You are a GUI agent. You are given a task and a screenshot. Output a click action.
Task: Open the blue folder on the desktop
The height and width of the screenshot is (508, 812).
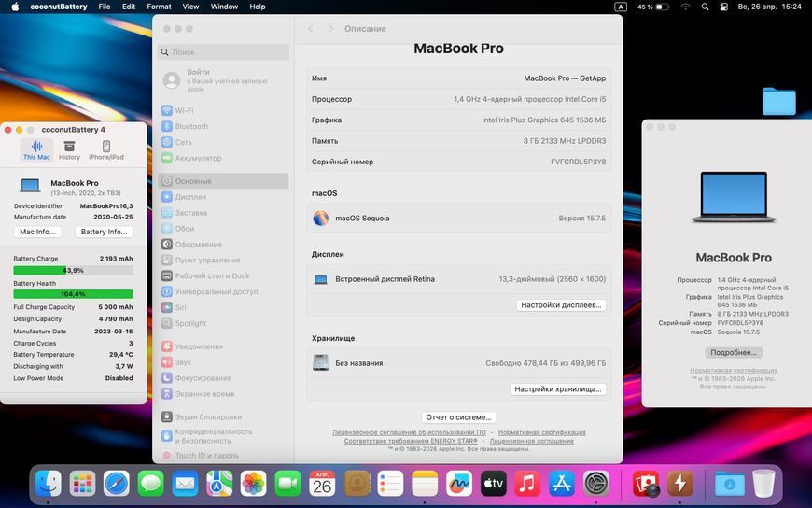point(778,101)
